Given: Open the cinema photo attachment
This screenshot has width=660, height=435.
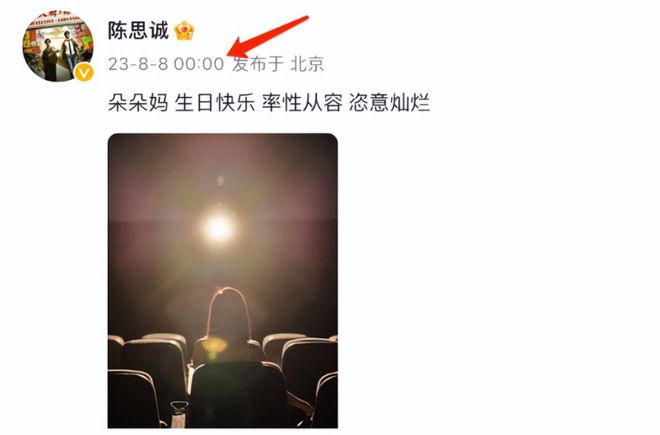Looking at the screenshot, I should coord(223,280).
